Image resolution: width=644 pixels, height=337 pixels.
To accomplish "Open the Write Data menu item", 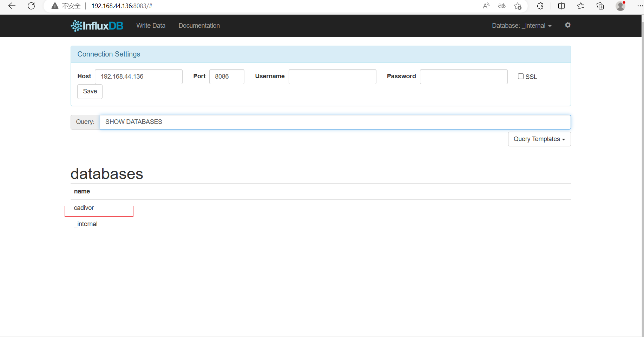I will (151, 26).
